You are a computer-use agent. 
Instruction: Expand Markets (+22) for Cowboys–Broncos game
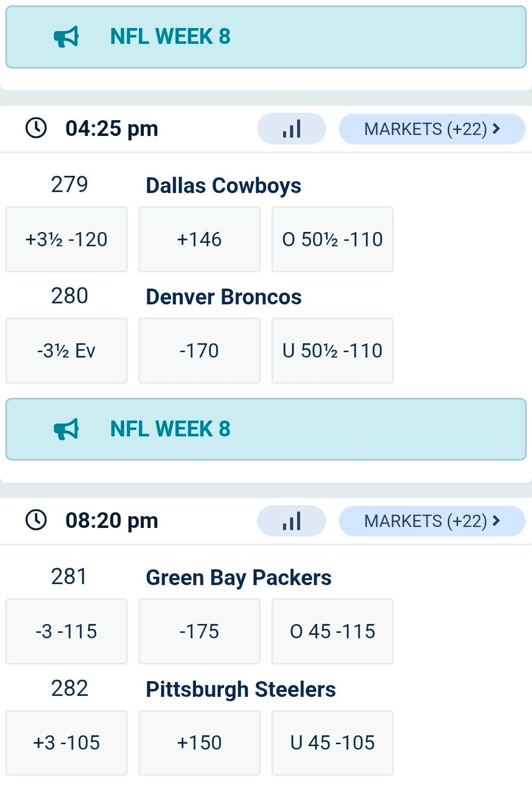[x=432, y=129]
